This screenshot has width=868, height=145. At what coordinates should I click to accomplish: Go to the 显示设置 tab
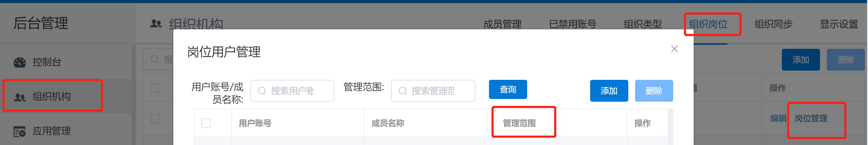point(839,24)
